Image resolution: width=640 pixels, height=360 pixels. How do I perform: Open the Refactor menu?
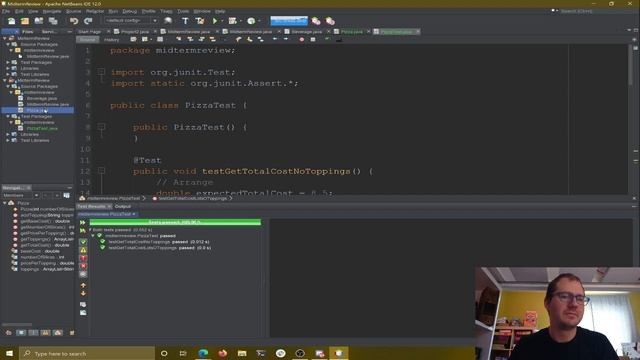coord(95,11)
